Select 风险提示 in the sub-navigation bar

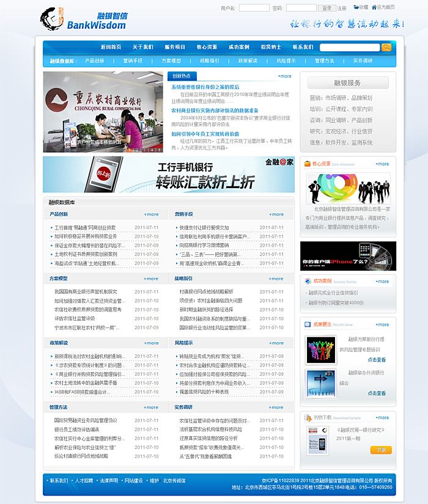point(286,60)
